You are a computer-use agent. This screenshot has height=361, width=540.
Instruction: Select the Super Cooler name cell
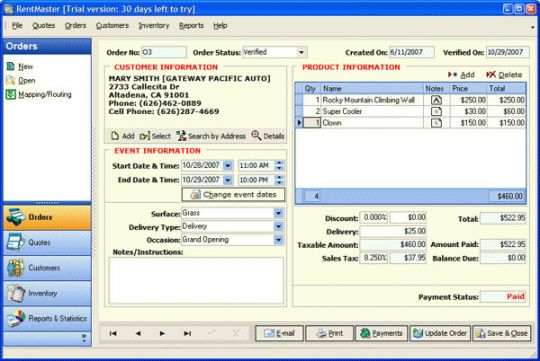(372, 112)
